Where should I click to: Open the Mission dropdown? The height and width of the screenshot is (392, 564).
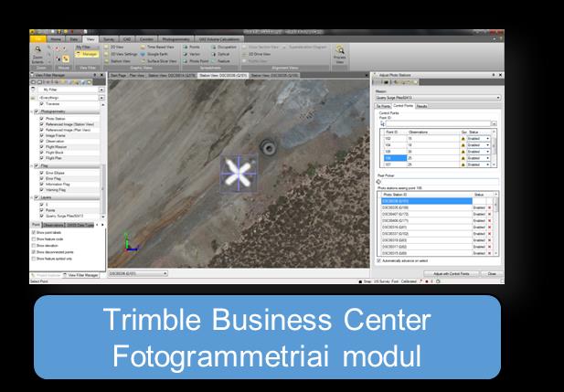click(498, 98)
